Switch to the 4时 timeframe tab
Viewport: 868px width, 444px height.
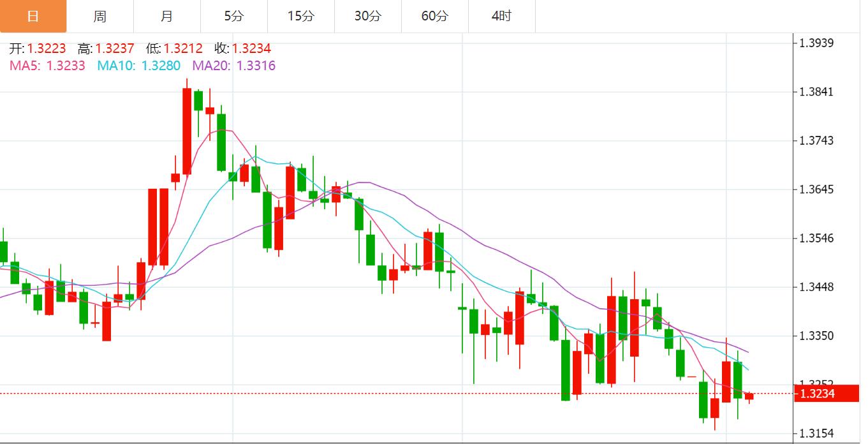502,17
